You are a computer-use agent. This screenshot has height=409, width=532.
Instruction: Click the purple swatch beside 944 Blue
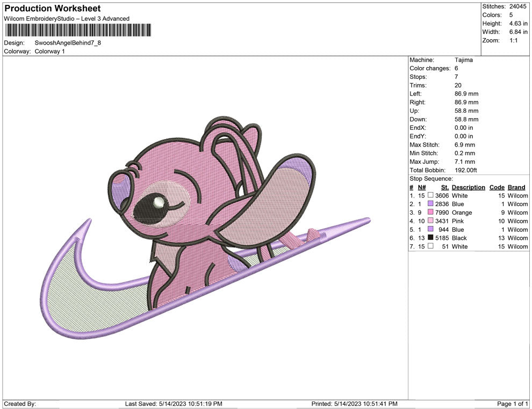point(430,229)
